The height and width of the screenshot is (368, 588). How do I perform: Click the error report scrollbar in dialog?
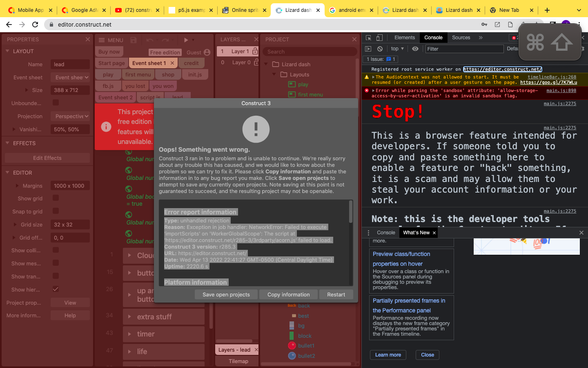coord(350,212)
